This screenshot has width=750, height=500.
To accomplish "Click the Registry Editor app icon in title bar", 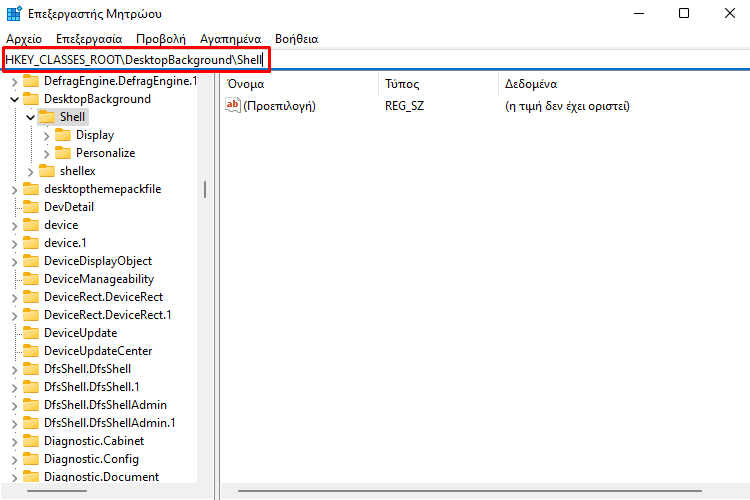I will coord(14,13).
